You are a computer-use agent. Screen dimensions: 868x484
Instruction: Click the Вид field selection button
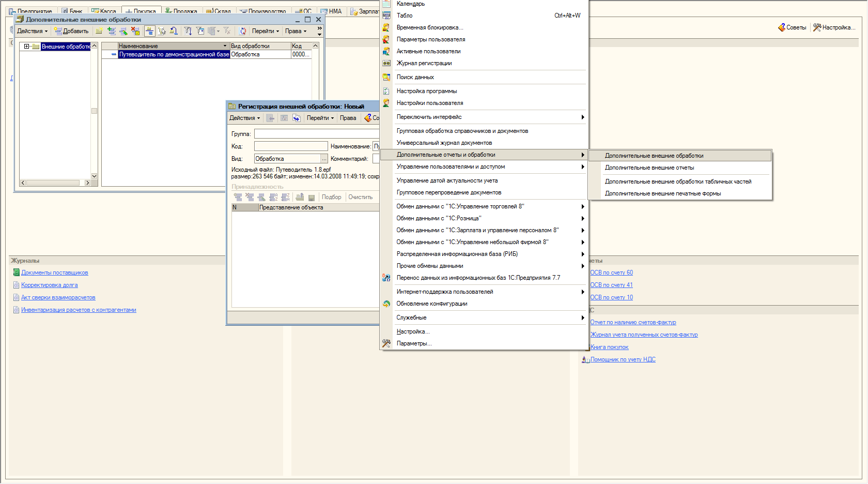click(324, 159)
